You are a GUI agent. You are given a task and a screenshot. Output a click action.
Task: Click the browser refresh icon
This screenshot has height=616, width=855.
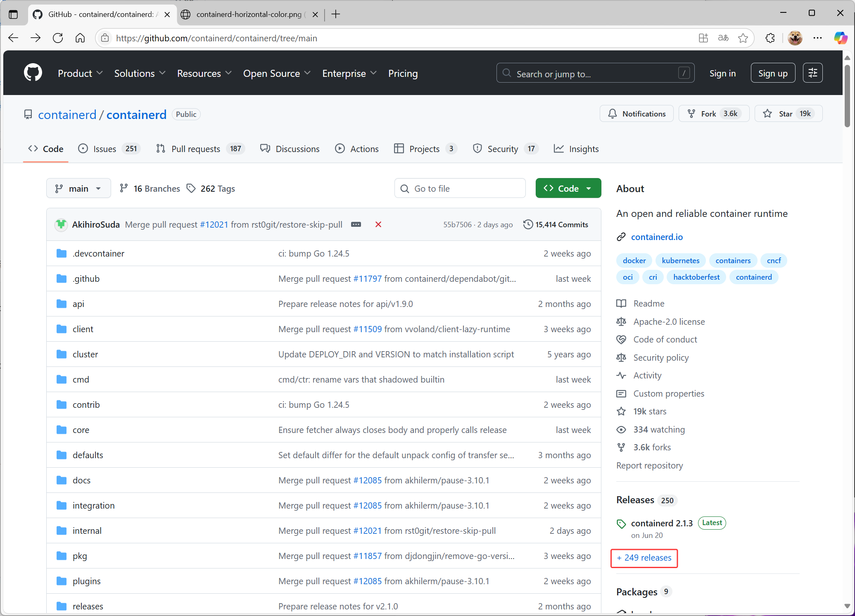pyautogui.click(x=58, y=38)
